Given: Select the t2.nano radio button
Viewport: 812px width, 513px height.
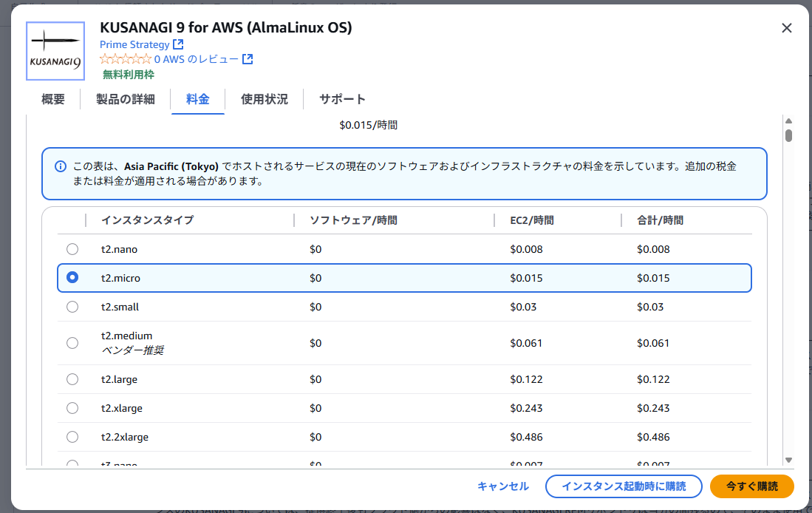Looking at the screenshot, I should (72, 249).
